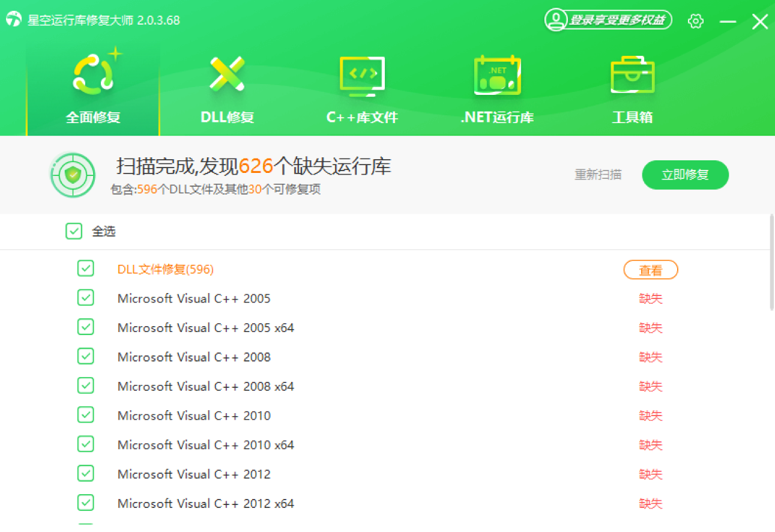The height and width of the screenshot is (532, 775).
Task: Click 缺失 status for Visual C++ 2008
Action: 651,357
